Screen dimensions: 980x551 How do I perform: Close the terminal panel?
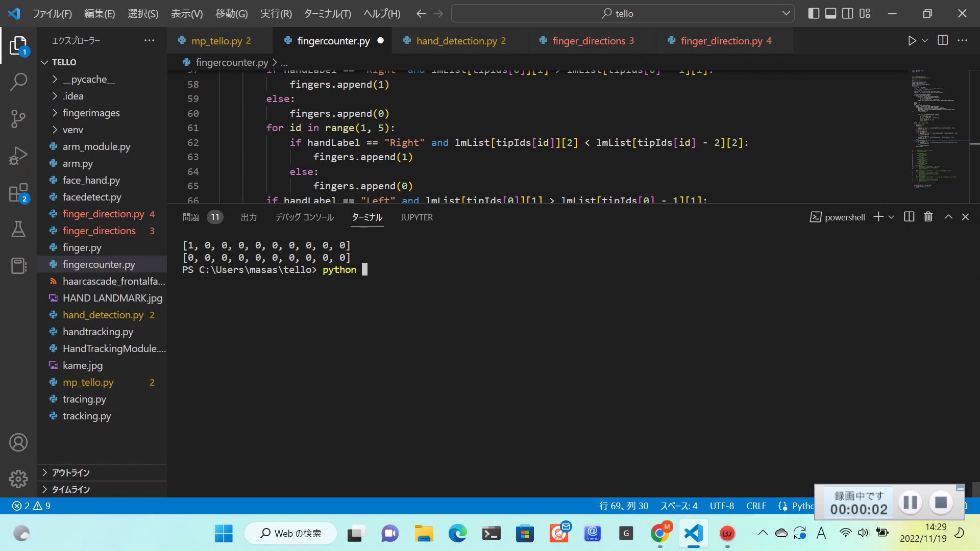pos(965,217)
